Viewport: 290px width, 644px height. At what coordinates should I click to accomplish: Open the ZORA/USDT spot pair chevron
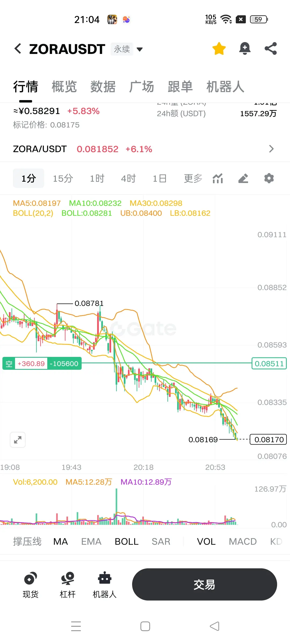271,149
